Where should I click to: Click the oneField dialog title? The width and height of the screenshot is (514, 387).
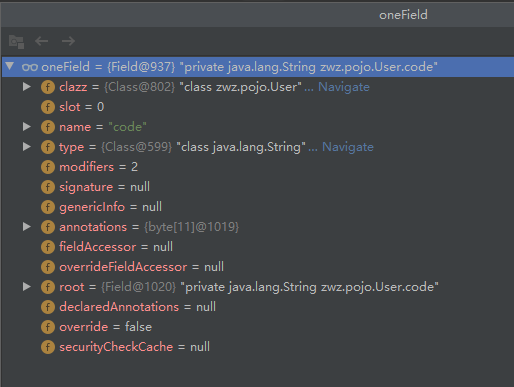coord(403,15)
